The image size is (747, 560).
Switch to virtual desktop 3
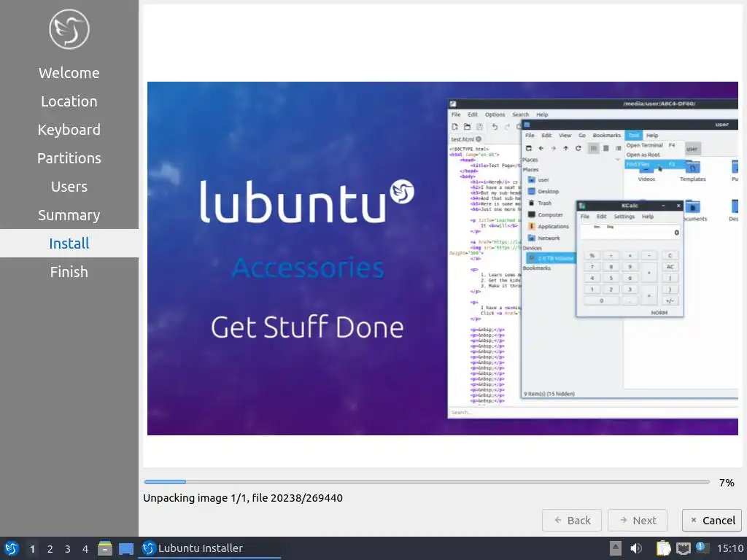(x=68, y=549)
